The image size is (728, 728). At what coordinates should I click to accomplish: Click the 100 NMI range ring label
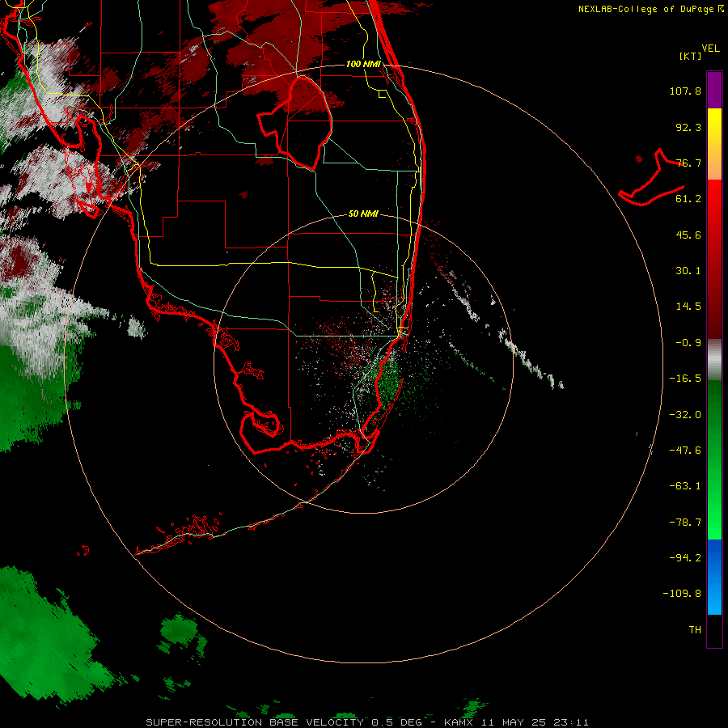[x=363, y=64]
